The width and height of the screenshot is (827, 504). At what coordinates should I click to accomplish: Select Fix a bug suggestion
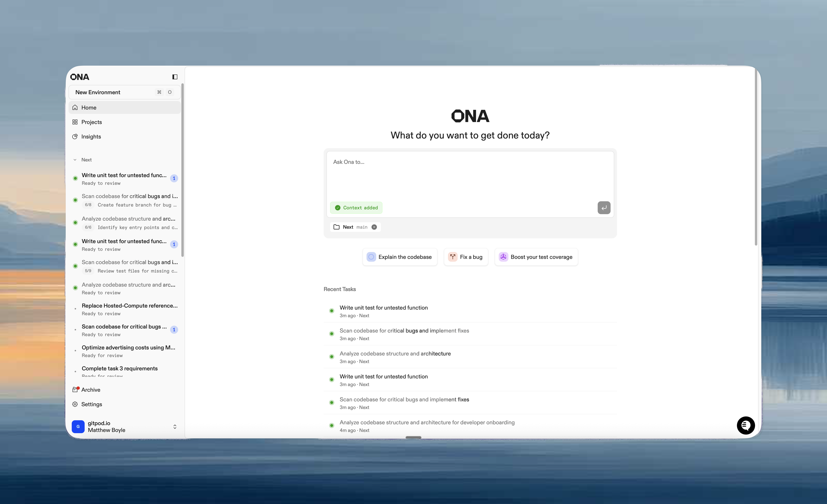[x=466, y=257]
